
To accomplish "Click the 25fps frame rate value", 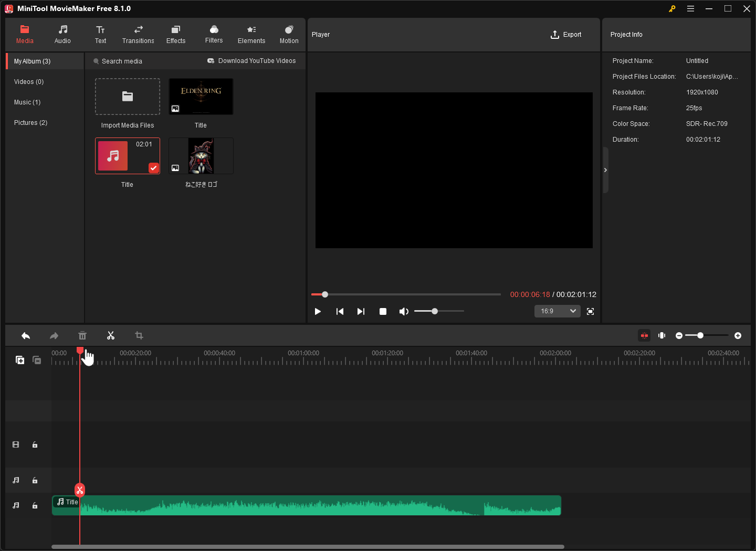I will pos(694,108).
